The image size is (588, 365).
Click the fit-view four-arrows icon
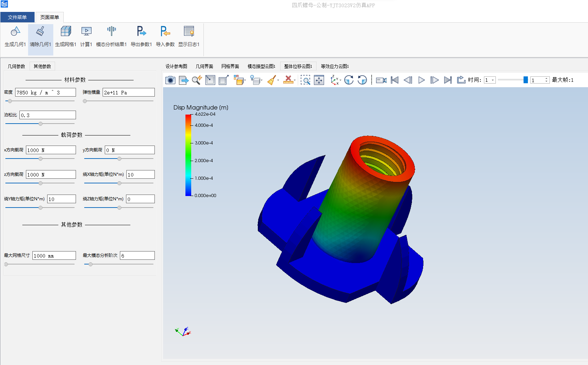click(319, 80)
